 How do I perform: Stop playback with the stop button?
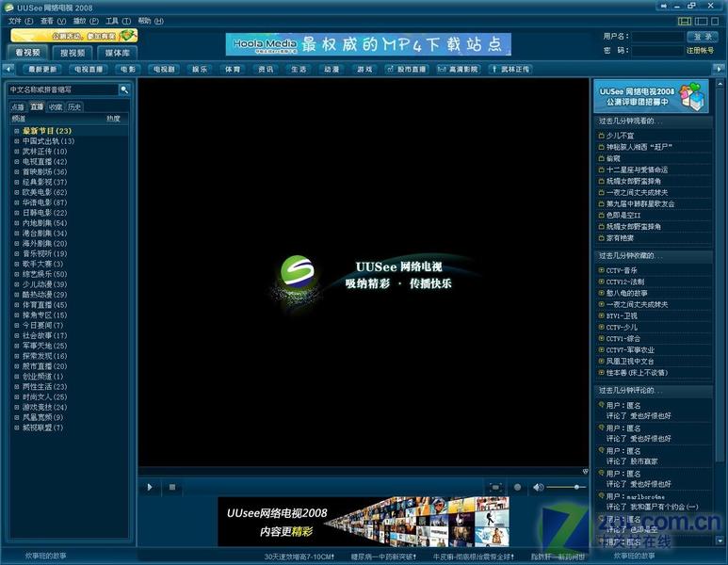point(172,487)
